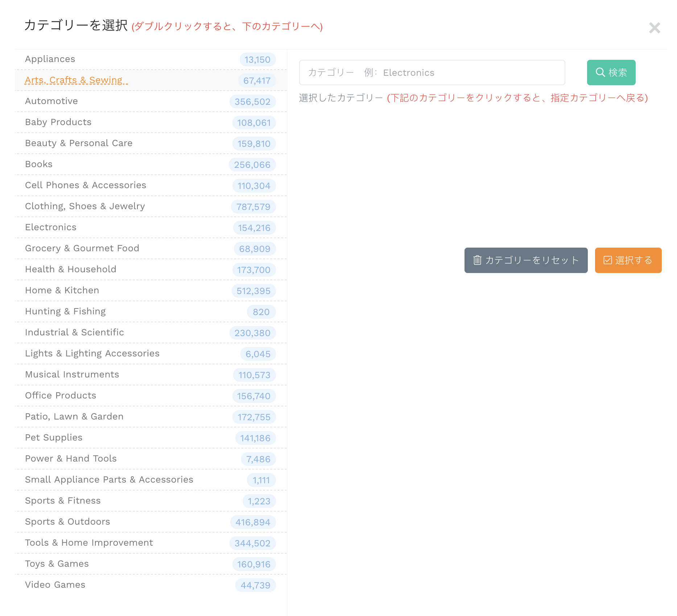Select Health & Household category
The width and height of the screenshot is (677, 616).
[x=151, y=270]
